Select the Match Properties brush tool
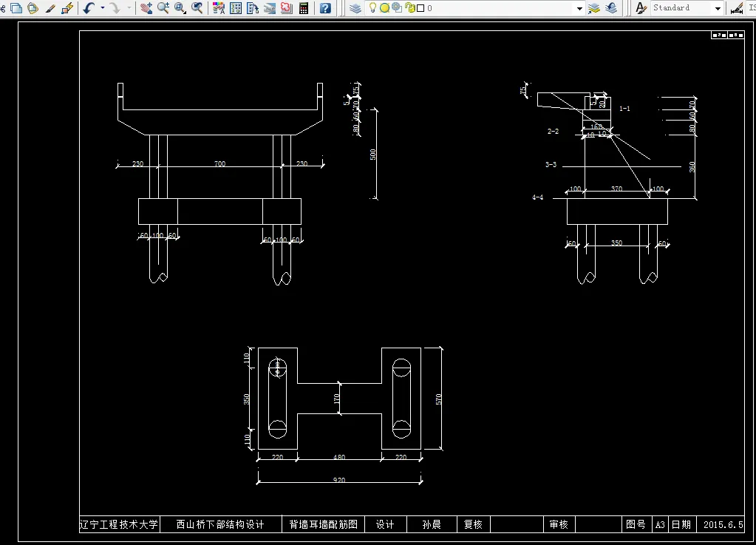This screenshot has width=756, height=545. pyautogui.click(x=50, y=7)
